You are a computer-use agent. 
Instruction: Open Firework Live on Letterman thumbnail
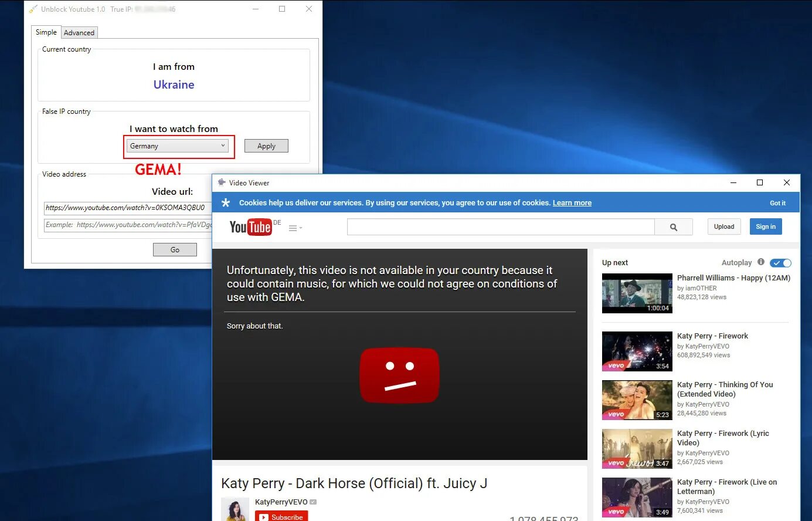point(637,498)
